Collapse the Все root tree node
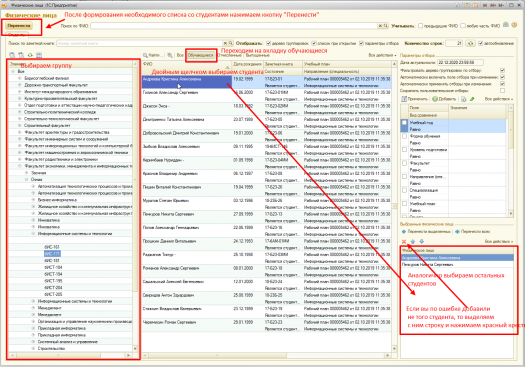525x367 pixels. pyautogui.click(x=13, y=71)
